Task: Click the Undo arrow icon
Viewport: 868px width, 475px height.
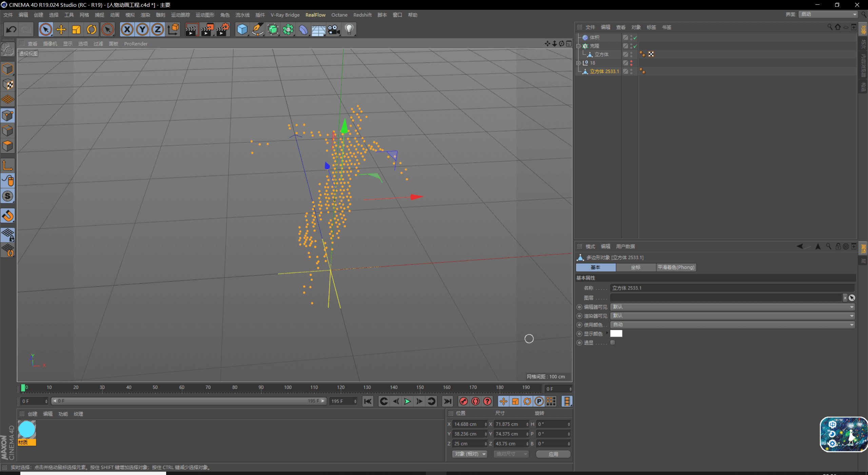Action: (x=11, y=30)
